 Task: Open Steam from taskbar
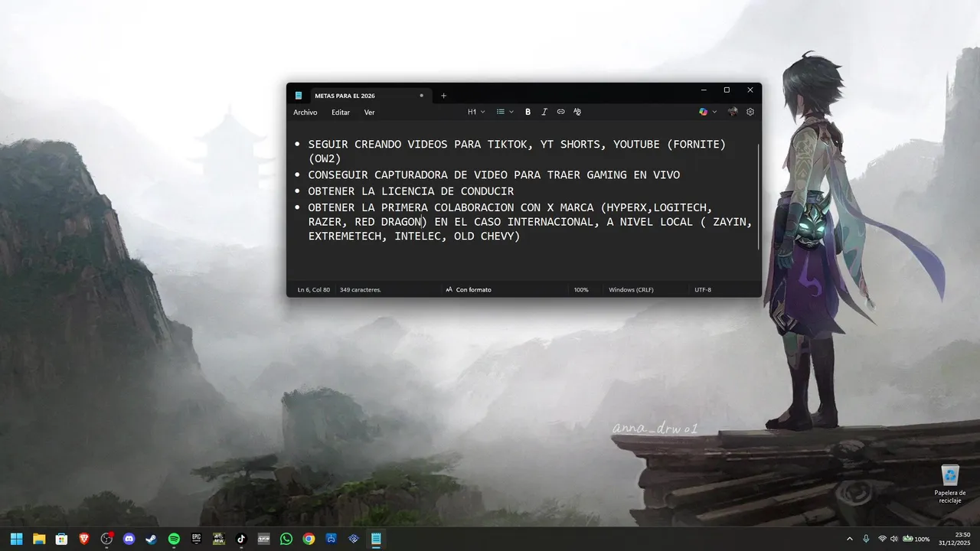coord(152,539)
